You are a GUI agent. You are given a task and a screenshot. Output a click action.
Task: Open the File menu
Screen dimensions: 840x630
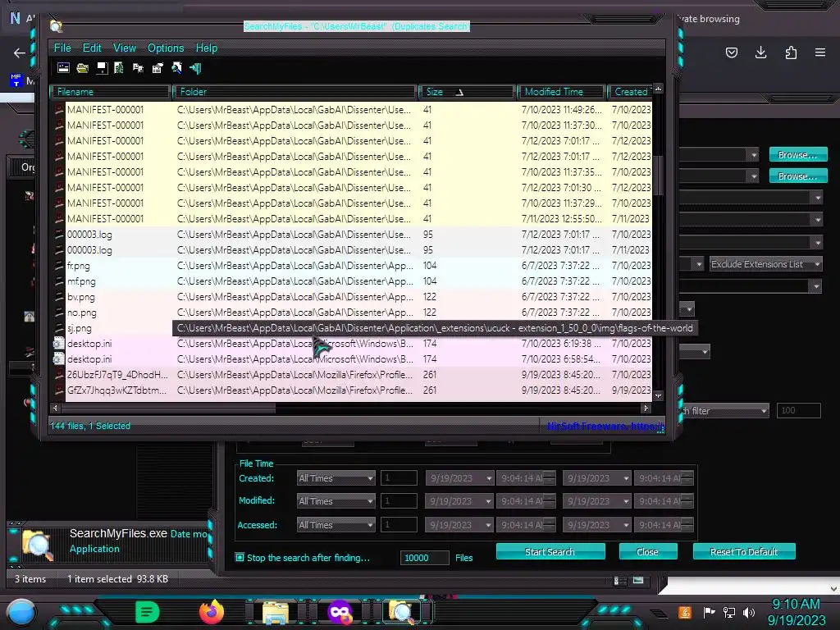tap(62, 48)
